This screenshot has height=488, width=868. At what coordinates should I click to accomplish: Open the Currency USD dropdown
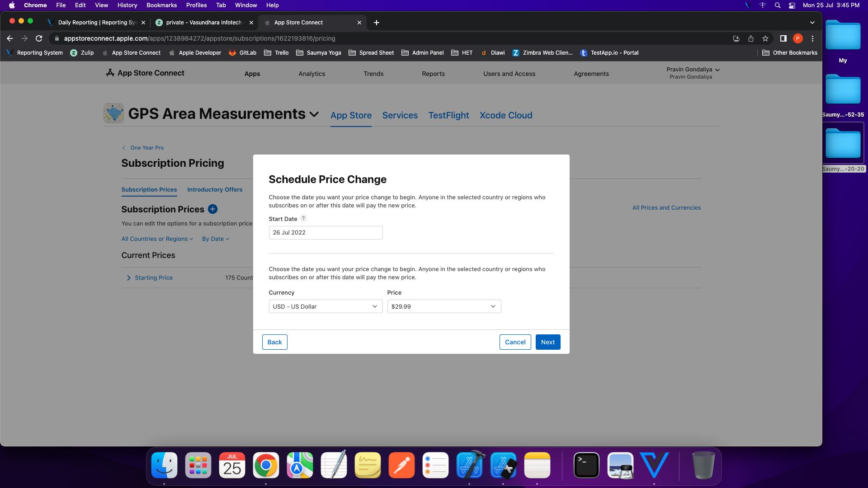[325, 306]
